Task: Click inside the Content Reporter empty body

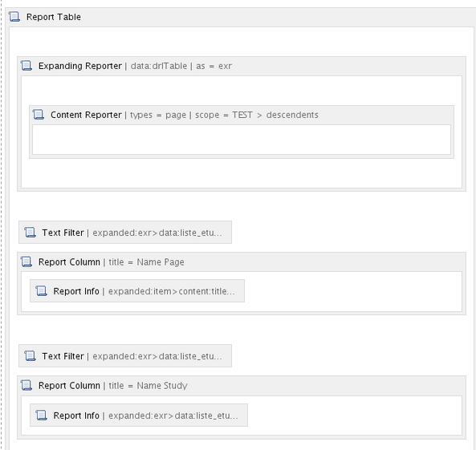Action: pyautogui.click(x=242, y=140)
